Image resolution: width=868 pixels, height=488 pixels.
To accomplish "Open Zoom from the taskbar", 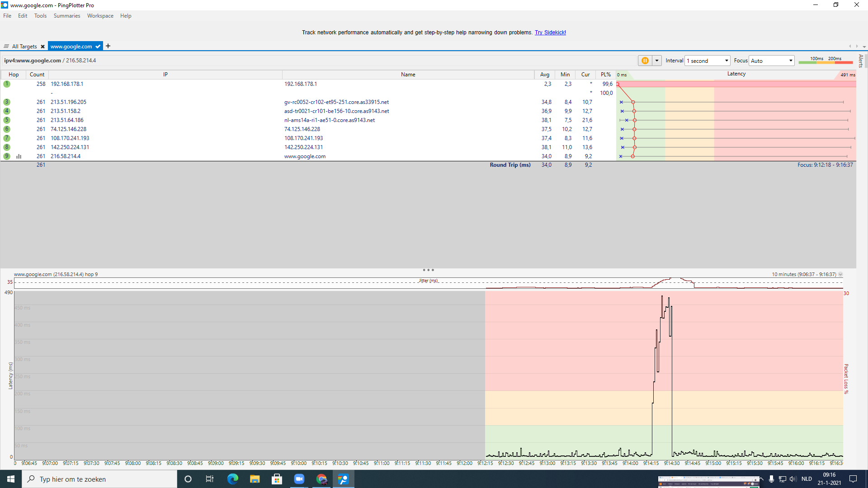I will (299, 479).
